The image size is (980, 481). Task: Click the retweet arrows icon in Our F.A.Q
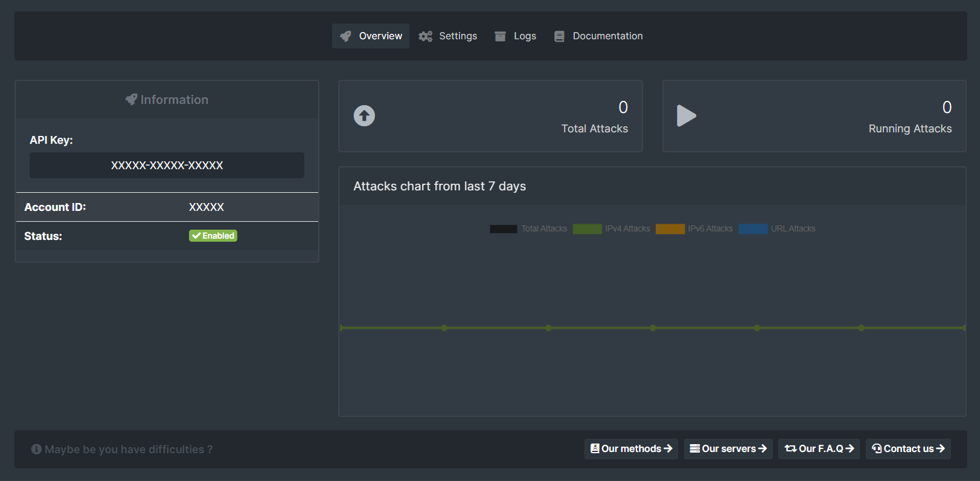click(790, 448)
